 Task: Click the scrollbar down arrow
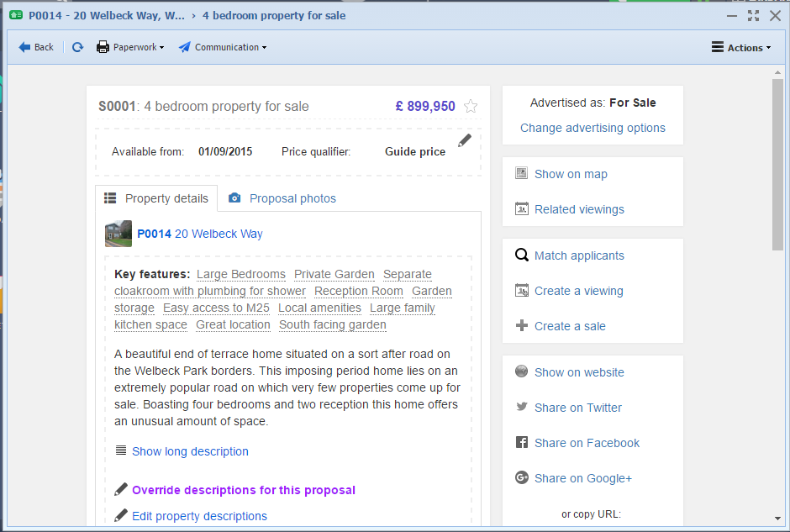click(x=777, y=519)
